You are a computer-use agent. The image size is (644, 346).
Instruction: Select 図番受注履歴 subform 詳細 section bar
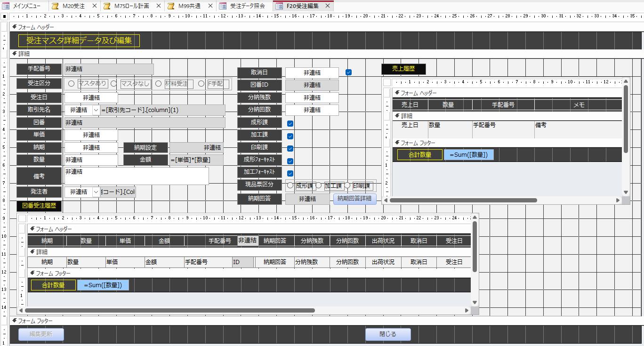click(x=249, y=252)
